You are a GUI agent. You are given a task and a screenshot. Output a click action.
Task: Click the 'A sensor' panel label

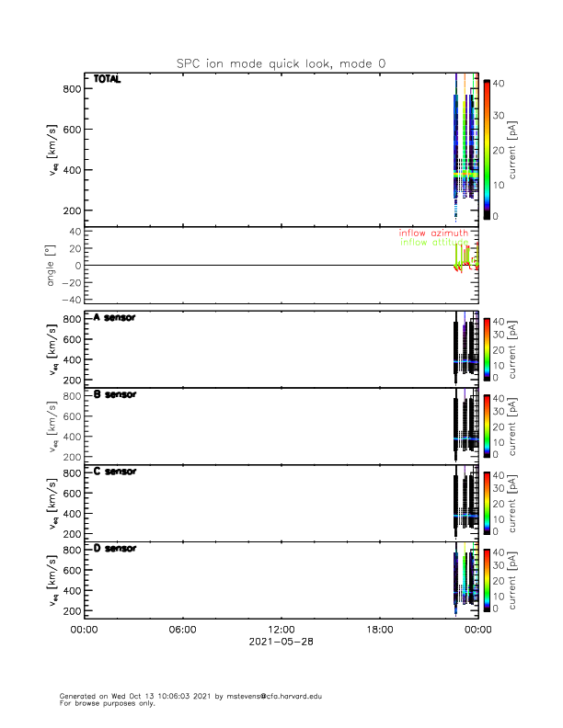[115, 318]
